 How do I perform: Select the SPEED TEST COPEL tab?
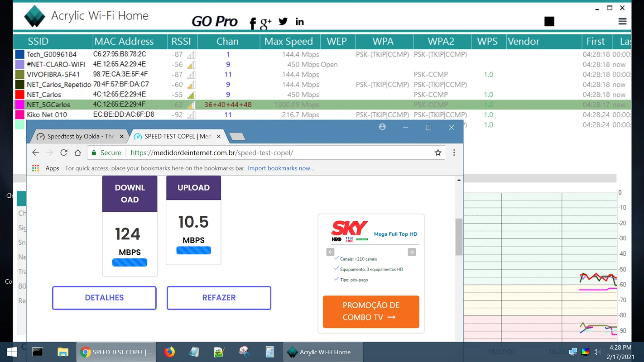[177, 136]
